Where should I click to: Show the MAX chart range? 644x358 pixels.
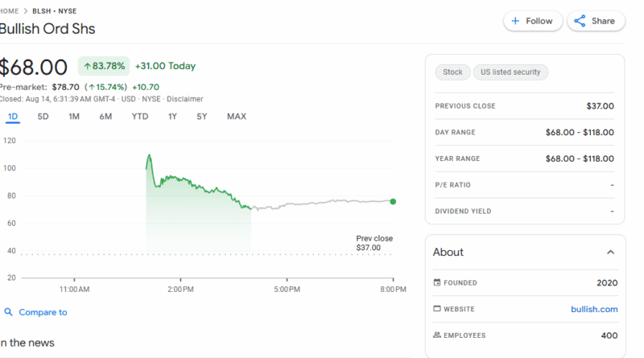[x=237, y=117]
